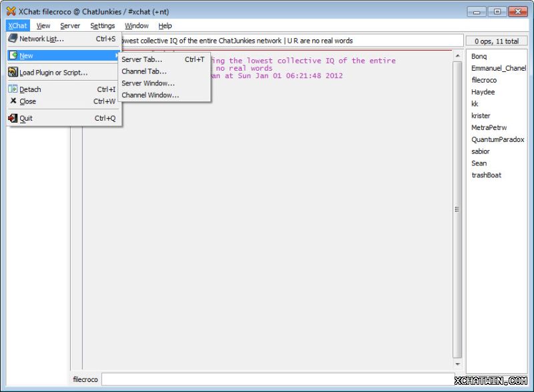Image resolution: width=534 pixels, height=392 pixels.
Task: Click the Detach menu icon
Action: [x=13, y=89]
